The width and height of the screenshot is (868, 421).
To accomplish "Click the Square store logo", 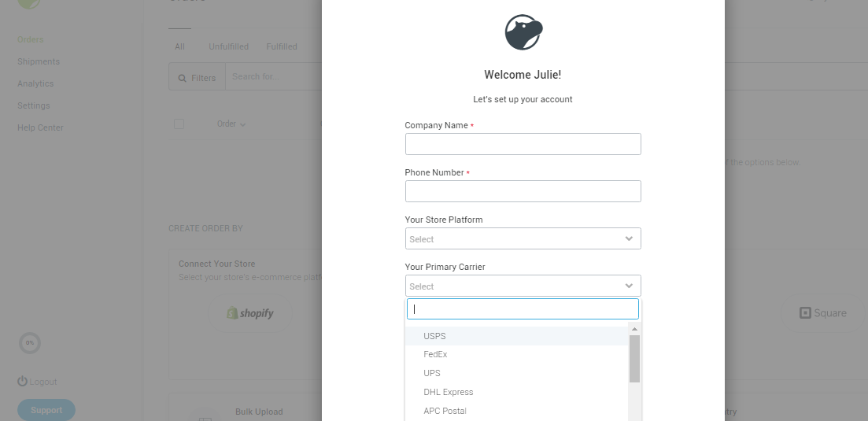I will [823, 313].
